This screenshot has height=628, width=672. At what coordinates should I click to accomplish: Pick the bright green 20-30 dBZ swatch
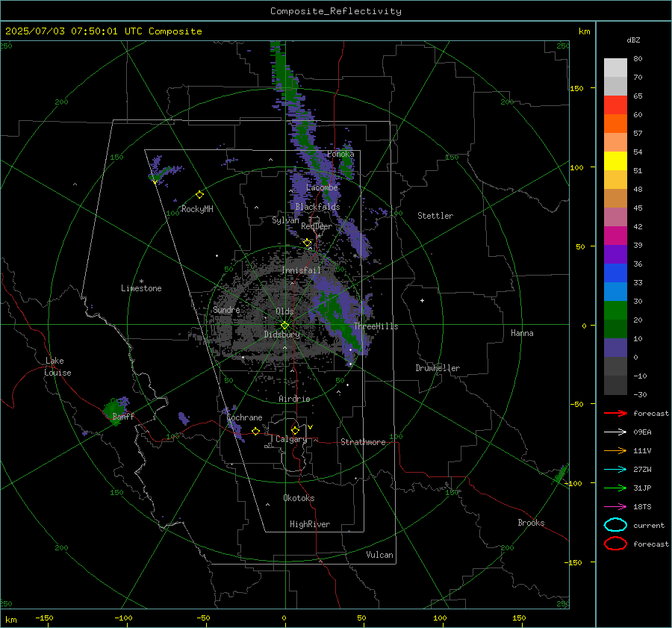pyautogui.click(x=615, y=311)
